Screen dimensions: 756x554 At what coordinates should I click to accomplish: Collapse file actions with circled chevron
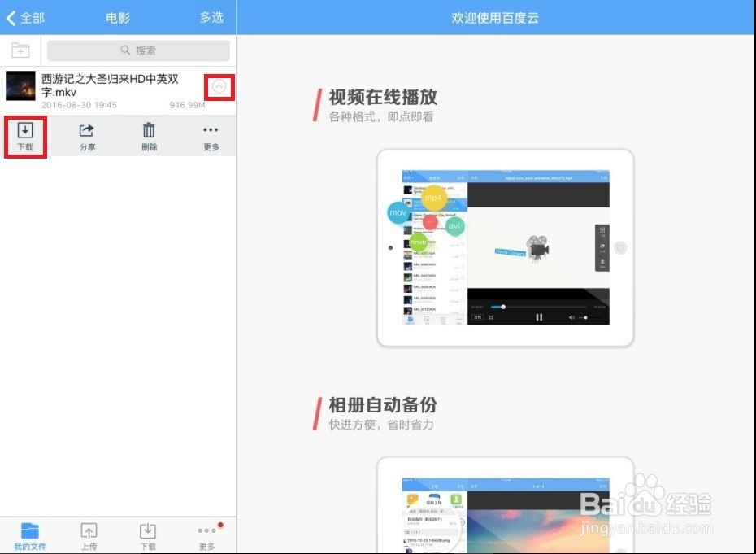pos(219,87)
